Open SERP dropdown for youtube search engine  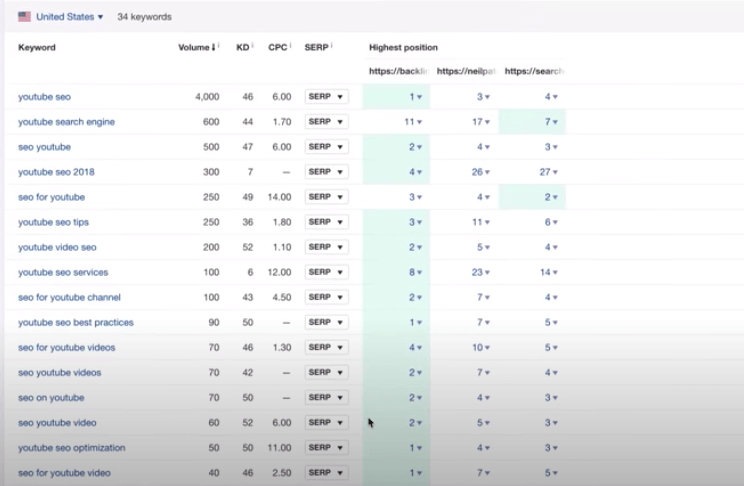tap(327, 122)
